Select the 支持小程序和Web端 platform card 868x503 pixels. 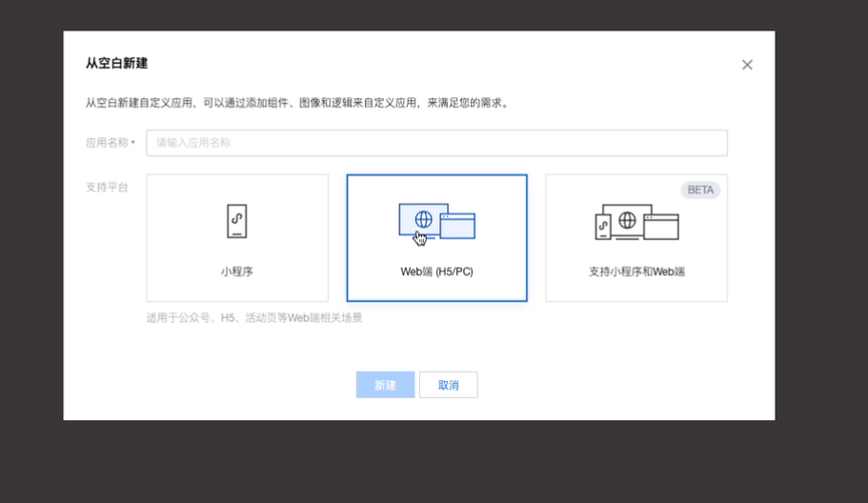(636, 238)
